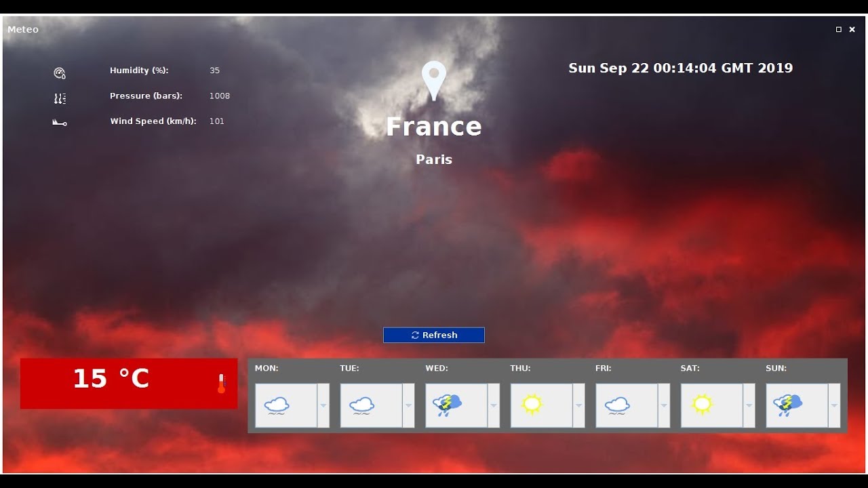Viewport: 868px width, 488px height.
Task: Click Thursday's sunny weather icon
Action: (x=532, y=405)
